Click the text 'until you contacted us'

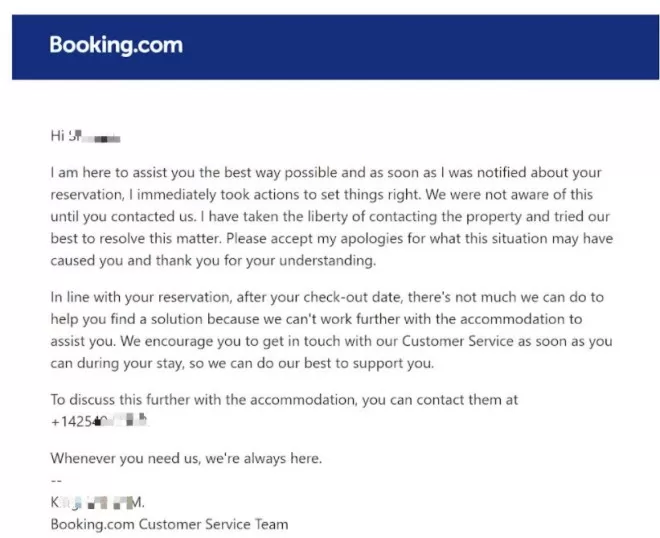point(123,217)
